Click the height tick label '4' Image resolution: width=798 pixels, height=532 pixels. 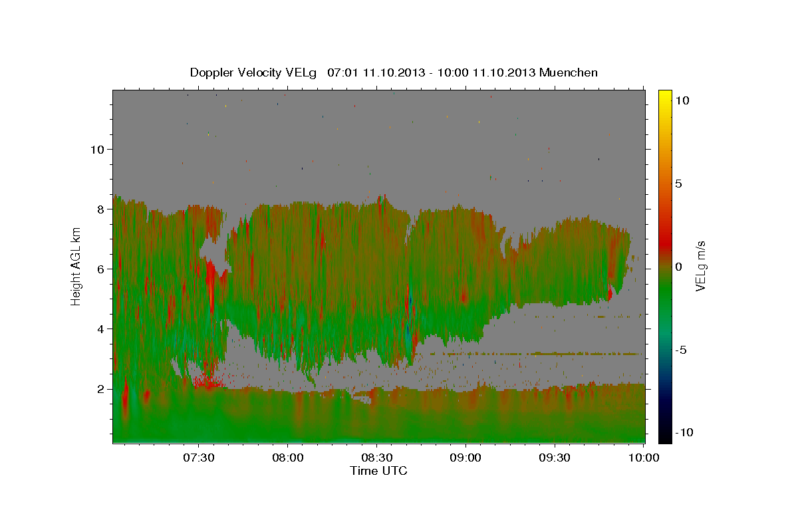[x=102, y=329]
